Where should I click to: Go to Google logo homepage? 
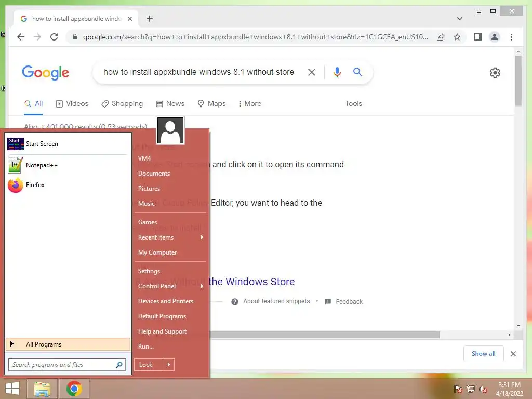click(x=46, y=73)
